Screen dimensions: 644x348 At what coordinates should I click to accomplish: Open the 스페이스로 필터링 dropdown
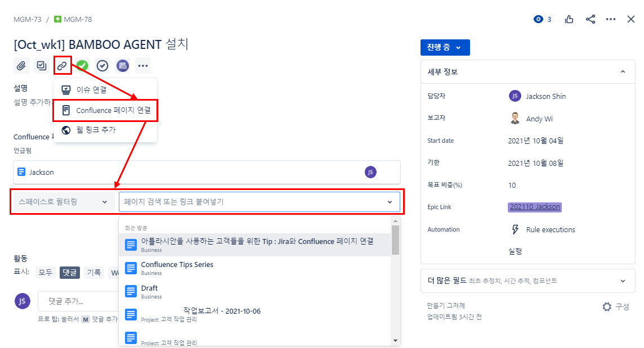(x=63, y=202)
